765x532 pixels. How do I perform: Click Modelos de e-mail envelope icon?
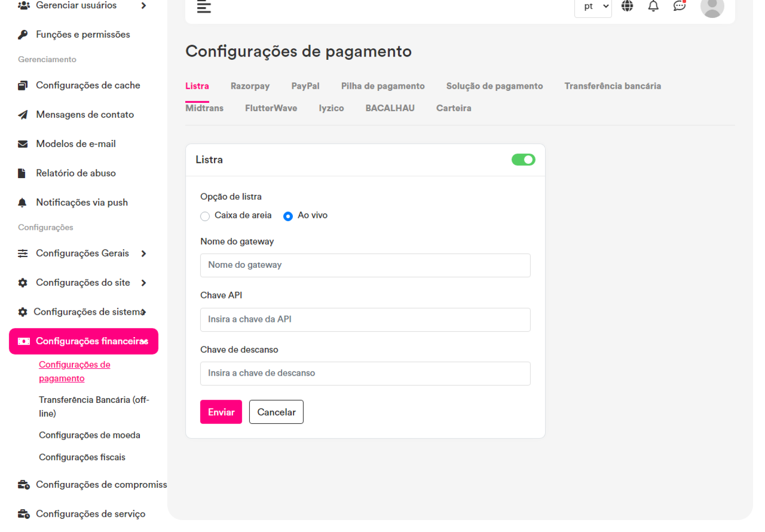click(x=23, y=144)
